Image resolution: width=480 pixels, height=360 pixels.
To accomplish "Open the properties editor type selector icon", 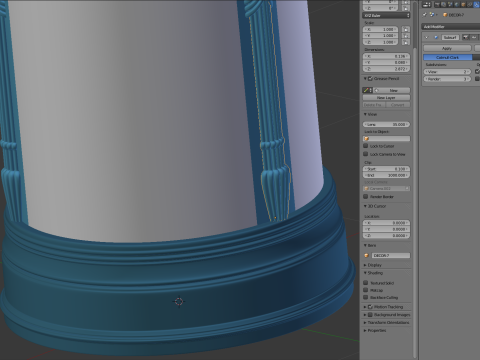I will (427, 5).
